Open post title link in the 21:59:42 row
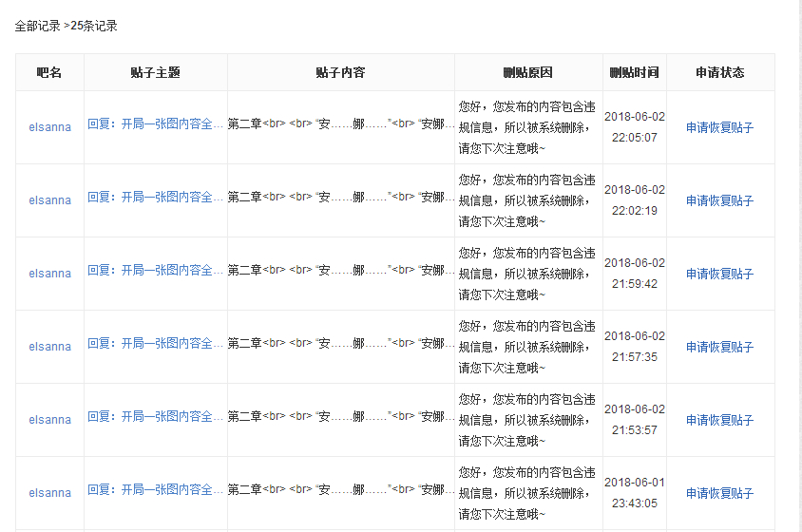The image size is (802, 532). pos(156,270)
